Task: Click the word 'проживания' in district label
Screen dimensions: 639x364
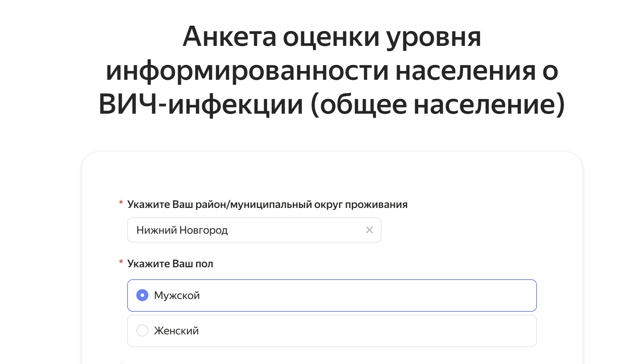Action: click(376, 204)
